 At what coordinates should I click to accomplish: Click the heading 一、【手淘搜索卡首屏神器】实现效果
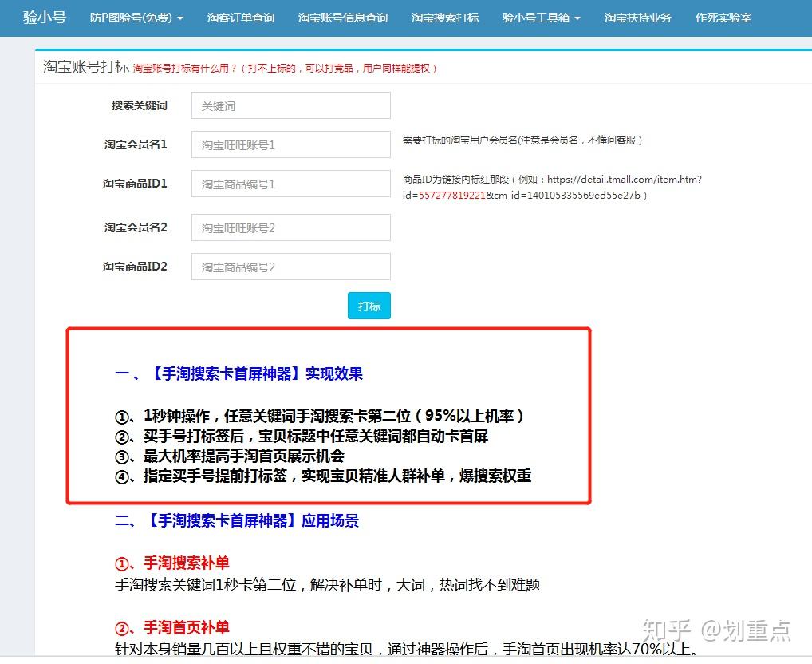[x=238, y=373]
